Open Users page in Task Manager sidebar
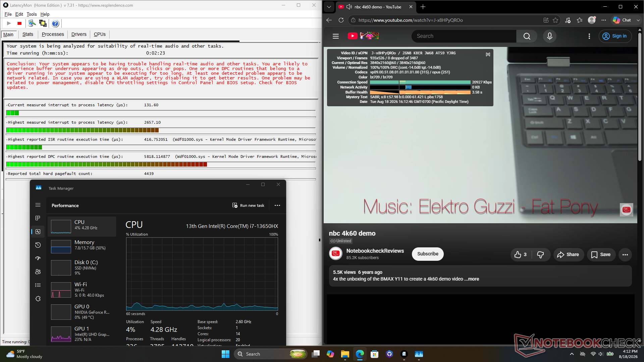The image size is (644, 362). tap(38, 272)
